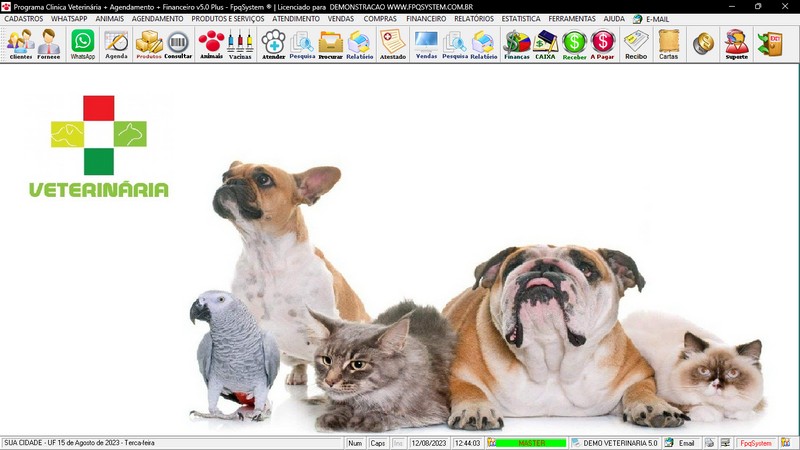Click DEMO VETERINARIA 5.0 status entry

(x=615, y=443)
